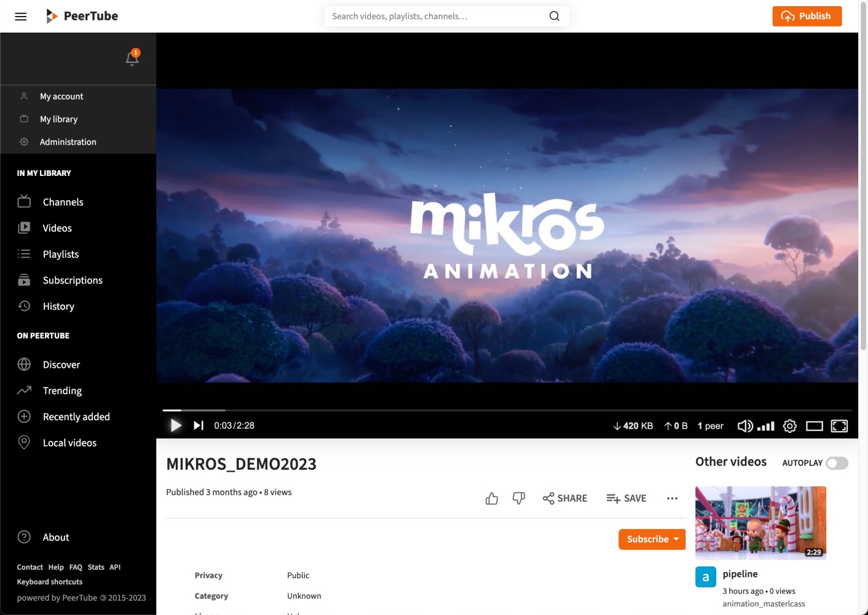Like the video with thumbs up
868x615 pixels.
point(492,498)
